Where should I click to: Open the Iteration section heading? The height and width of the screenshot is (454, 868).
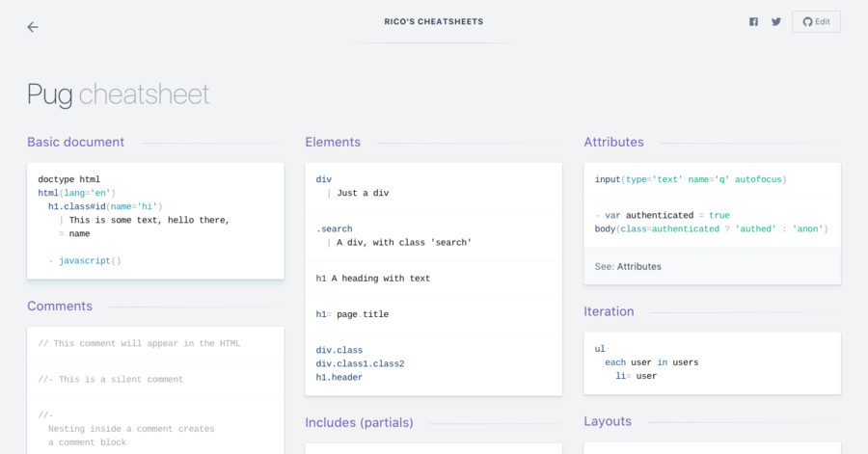[x=609, y=311]
